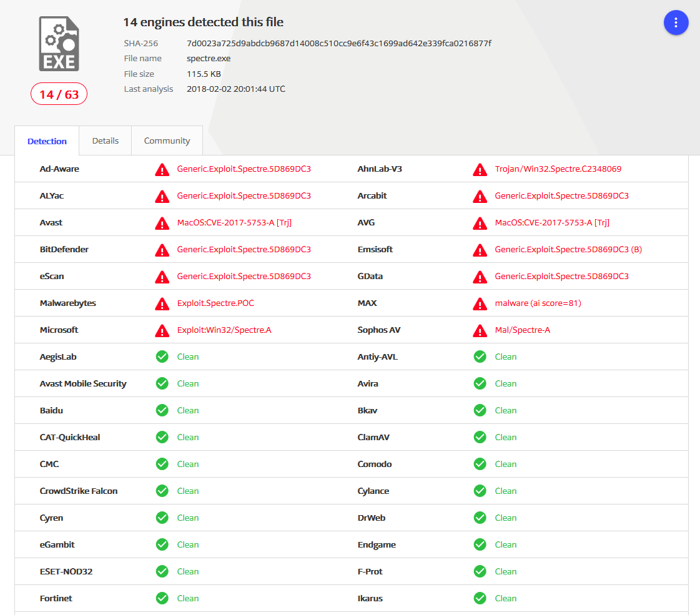Click the Ad-Aware Generic.Exploit.Spectre result text
The height and width of the screenshot is (615, 700).
tap(244, 169)
